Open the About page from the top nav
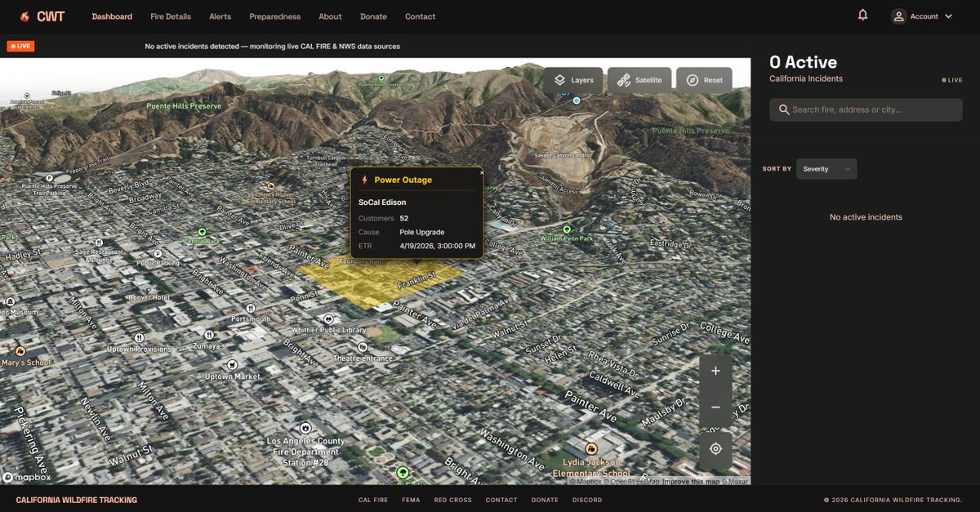 [330, 16]
